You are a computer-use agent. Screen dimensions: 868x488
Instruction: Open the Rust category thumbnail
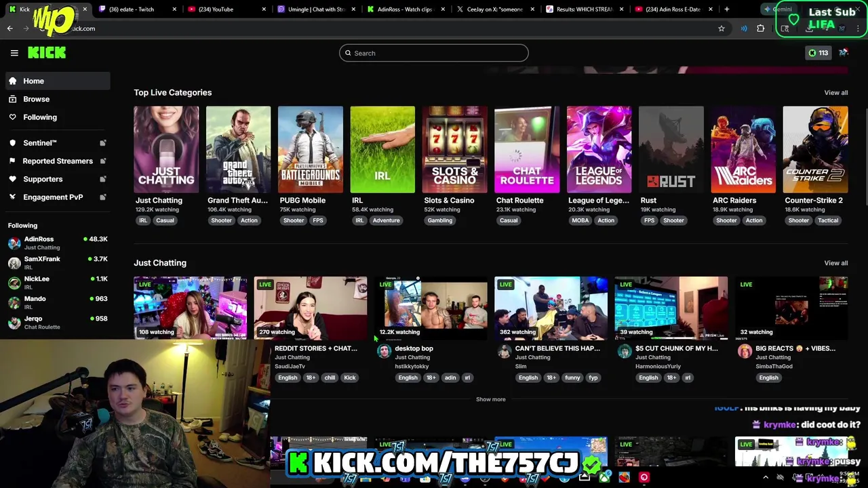click(x=671, y=149)
